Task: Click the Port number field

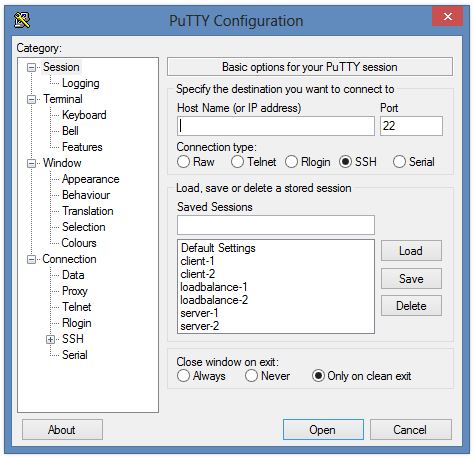Action: pyautogui.click(x=411, y=126)
